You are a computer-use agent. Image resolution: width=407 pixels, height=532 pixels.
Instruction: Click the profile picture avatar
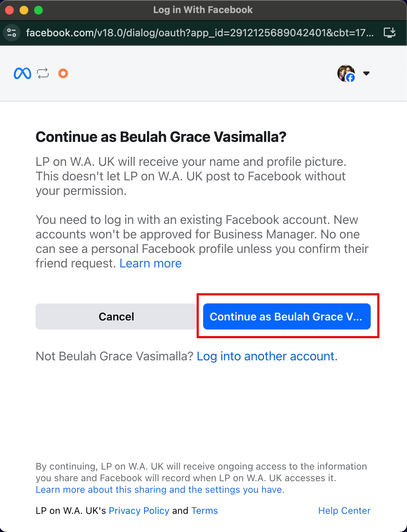point(346,73)
